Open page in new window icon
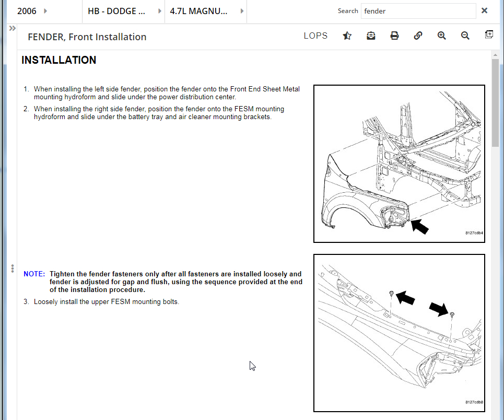Image resolution: width=504 pixels, height=420 pixels. pyautogui.click(x=489, y=34)
